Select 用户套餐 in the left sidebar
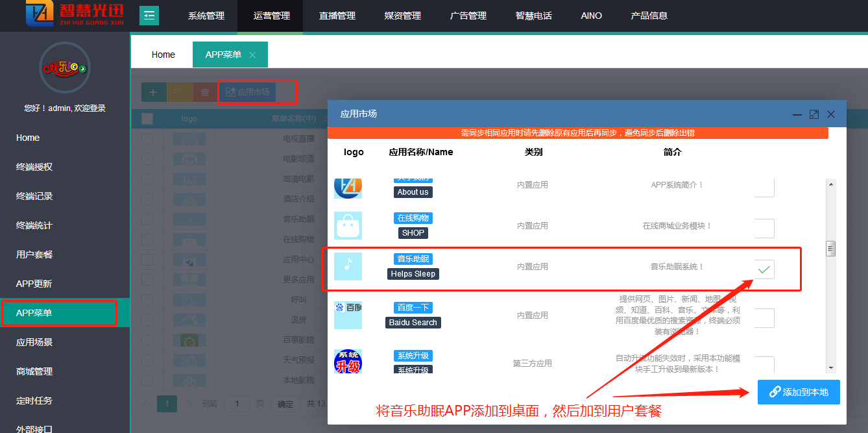Image resolution: width=868 pixels, height=433 pixels. click(x=34, y=254)
